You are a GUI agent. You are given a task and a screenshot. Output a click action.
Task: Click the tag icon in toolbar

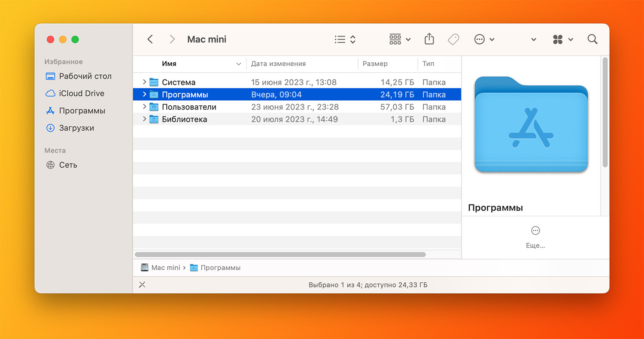click(453, 40)
